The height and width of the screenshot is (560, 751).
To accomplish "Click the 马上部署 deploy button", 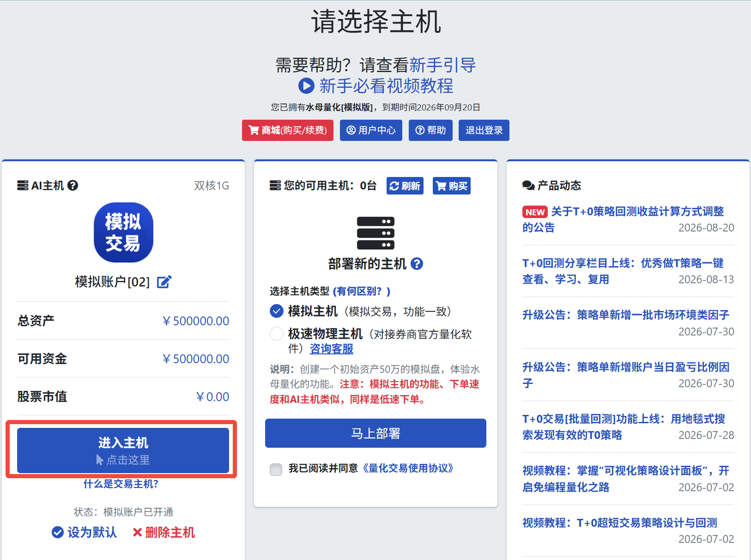I will click(x=375, y=433).
